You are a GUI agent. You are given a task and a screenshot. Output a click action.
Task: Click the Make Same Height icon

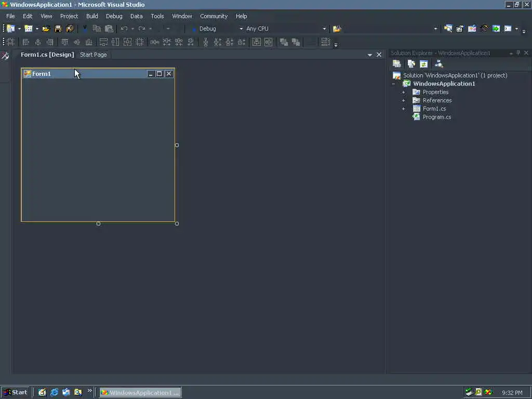tap(115, 42)
